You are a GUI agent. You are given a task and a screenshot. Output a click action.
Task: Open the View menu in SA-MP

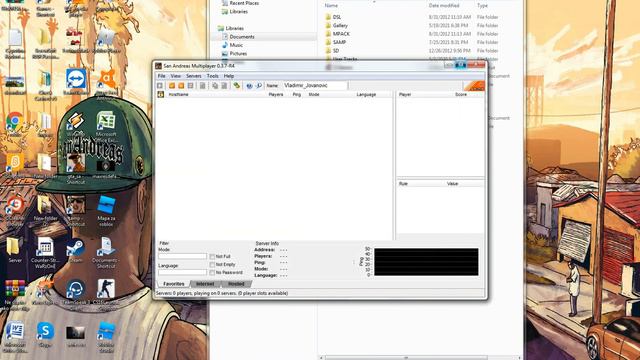176,76
